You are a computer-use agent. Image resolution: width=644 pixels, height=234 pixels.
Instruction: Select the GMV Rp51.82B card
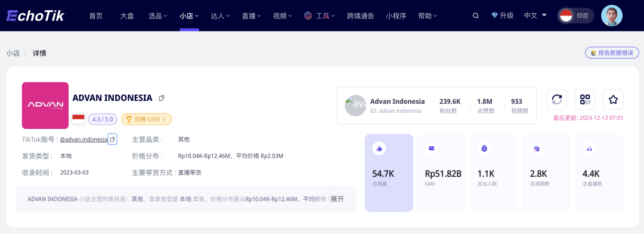tap(441, 173)
